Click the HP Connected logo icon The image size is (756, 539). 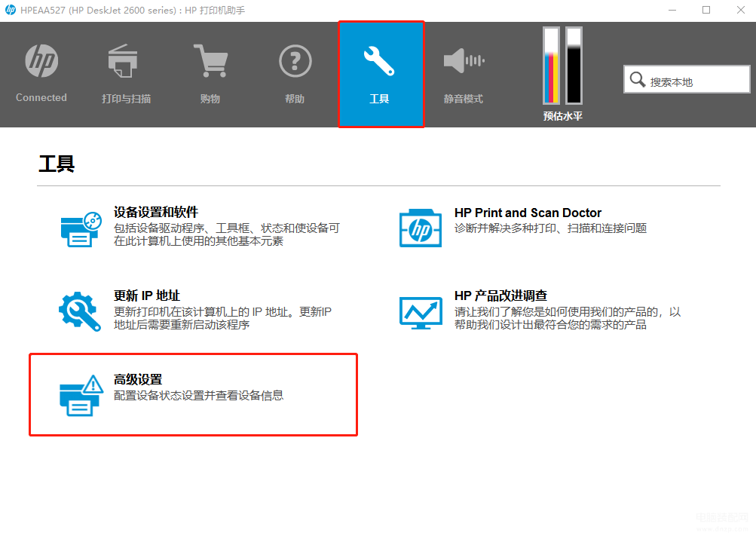(x=41, y=61)
